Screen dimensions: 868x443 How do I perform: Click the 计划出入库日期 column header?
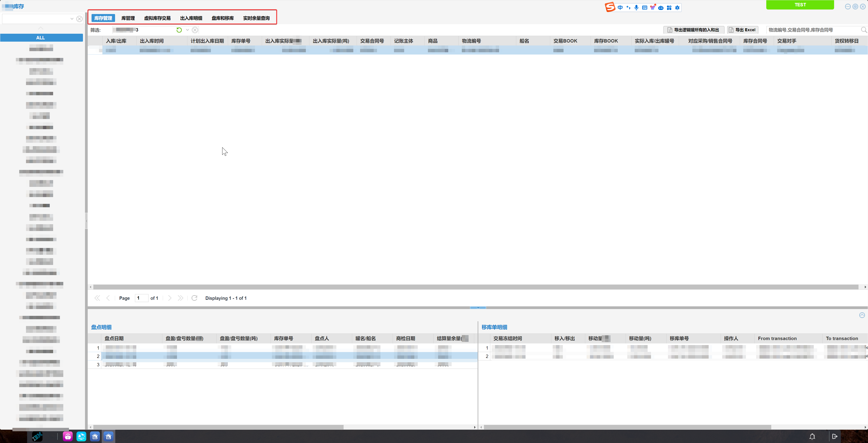pos(208,41)
